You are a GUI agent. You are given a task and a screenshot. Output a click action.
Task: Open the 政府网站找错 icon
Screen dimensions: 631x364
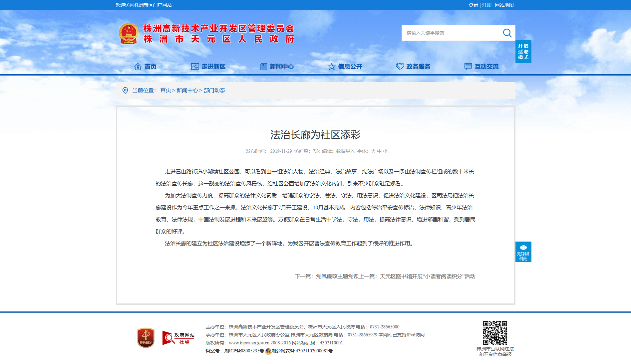pos(178,338)
